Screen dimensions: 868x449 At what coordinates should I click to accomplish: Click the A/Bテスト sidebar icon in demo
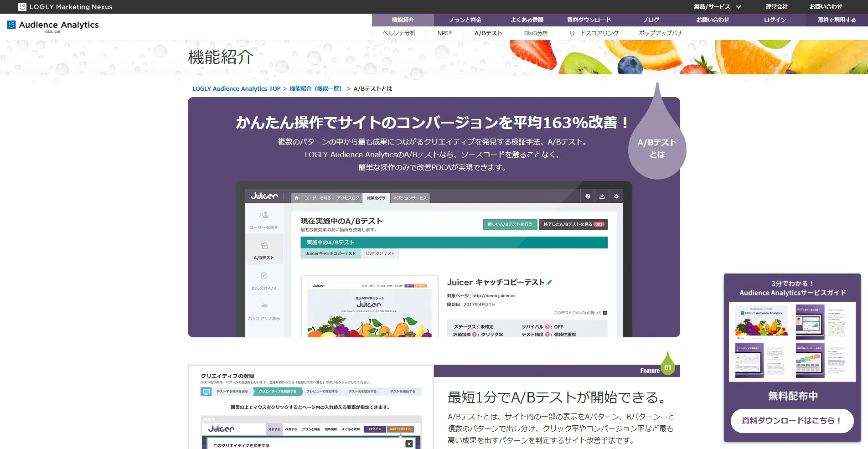(x=264, y=250)
